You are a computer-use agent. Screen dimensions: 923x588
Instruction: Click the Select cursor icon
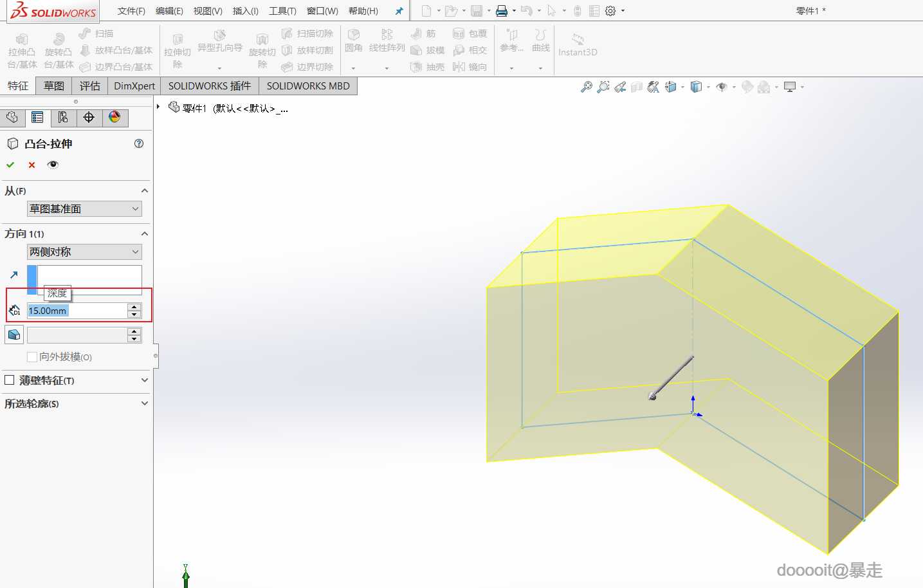point(552,11)
